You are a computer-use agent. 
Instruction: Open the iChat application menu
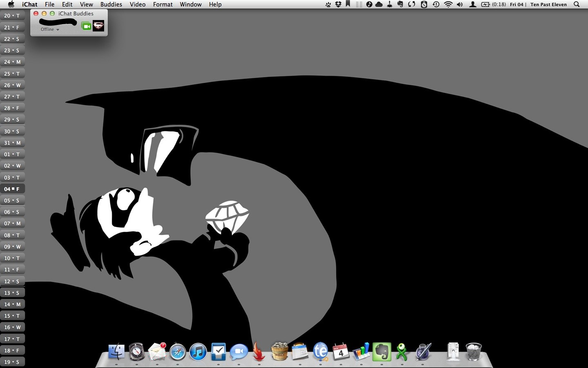[x=29, y=4]
